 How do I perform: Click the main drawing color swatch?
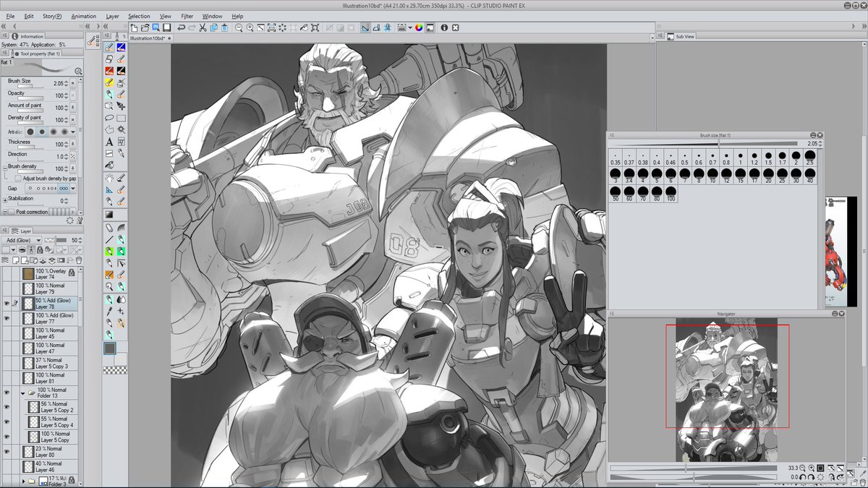[110, 348]
